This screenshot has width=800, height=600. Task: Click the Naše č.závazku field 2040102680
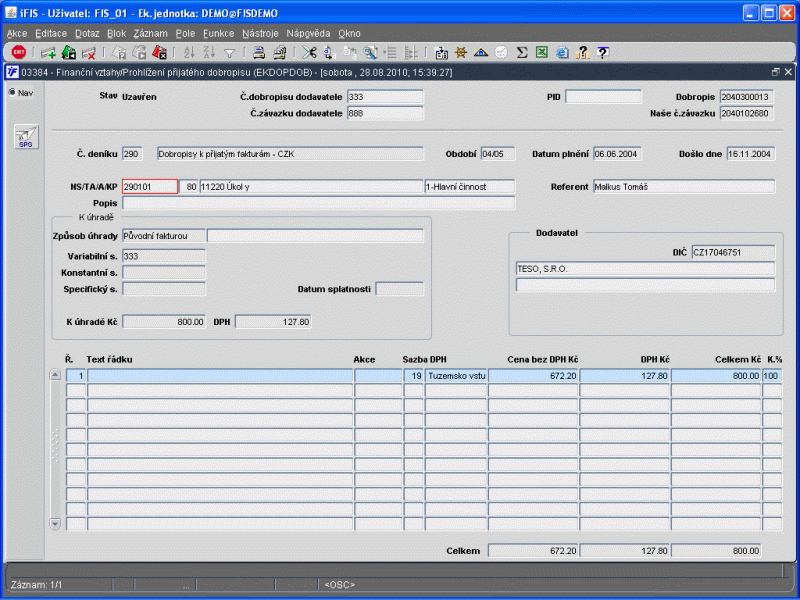pyautogui.click(x=746, y=113)
